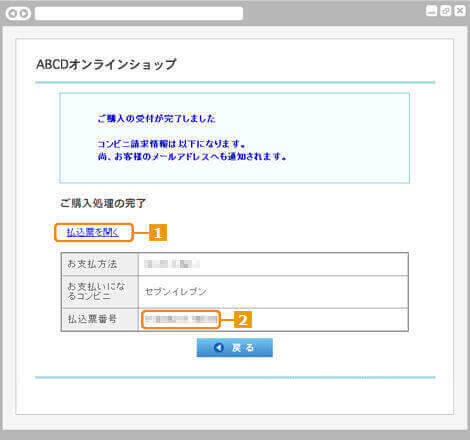Click the お支払いになるコンビニ label
Screen dimensions: 470x440
[96, 291]
